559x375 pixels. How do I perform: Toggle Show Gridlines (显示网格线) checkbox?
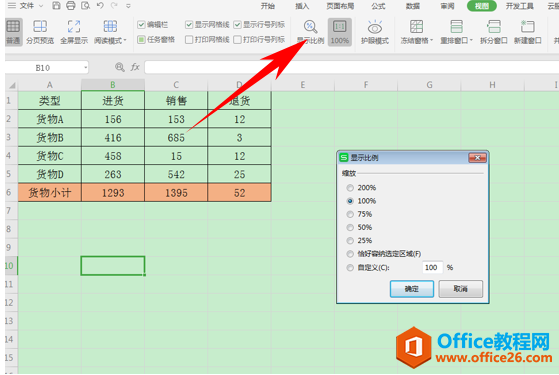pos(189,25)
